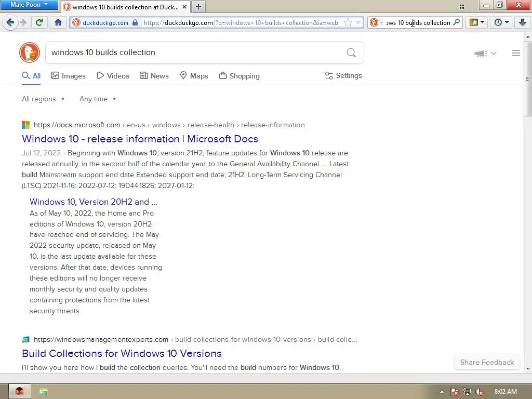Viewport: 532px width, 399px height.
Task: Click the windowsmanagementexperts favicon
Action: coord(26,339)
